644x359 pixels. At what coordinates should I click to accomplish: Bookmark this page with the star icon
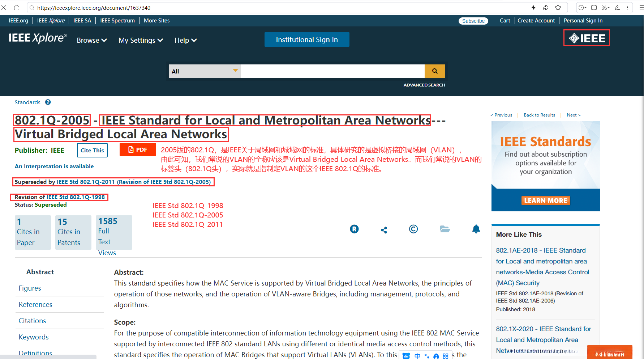point(558,8)
